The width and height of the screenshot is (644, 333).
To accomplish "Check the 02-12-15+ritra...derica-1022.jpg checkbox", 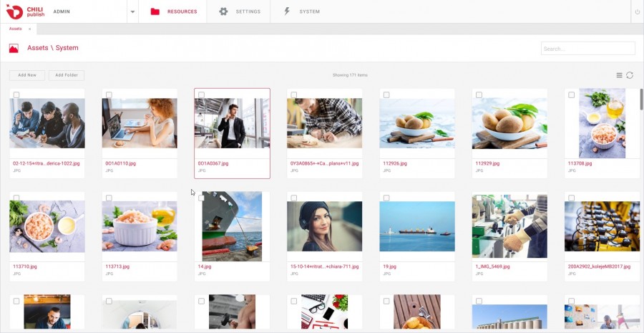I will (16, 95).
